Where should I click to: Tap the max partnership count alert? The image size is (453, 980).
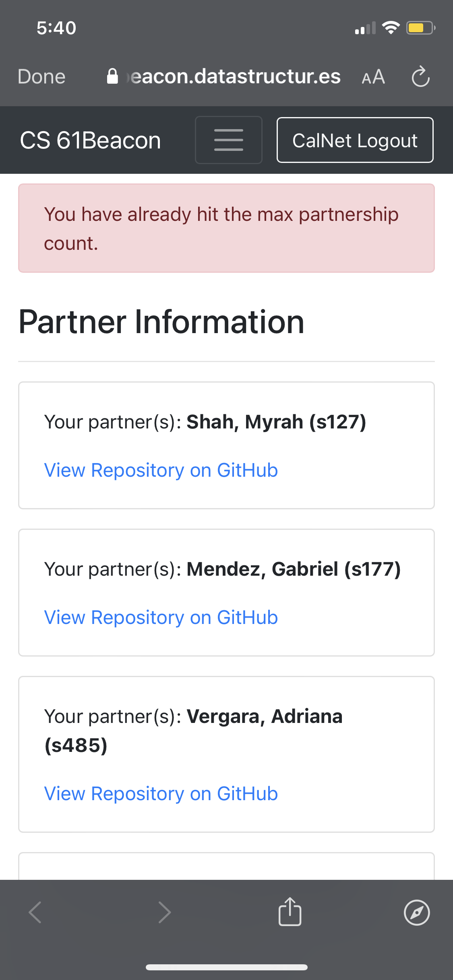[226, 228]
